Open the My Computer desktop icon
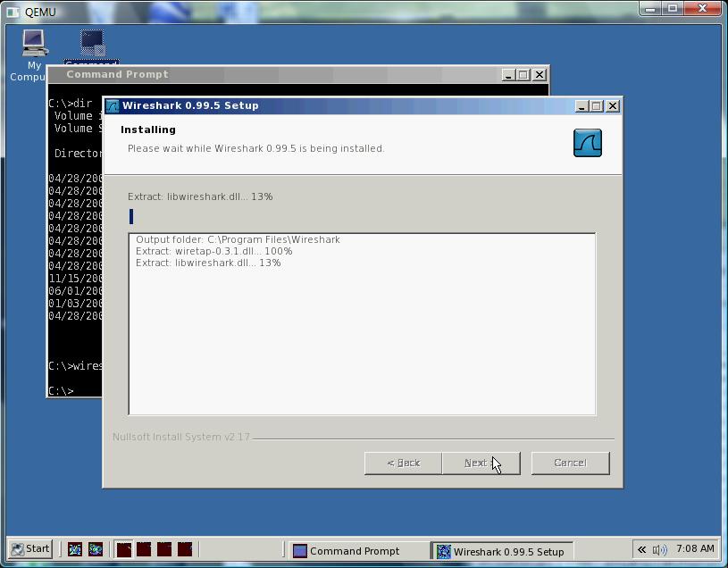The width and height of the screenshot is (728, 568). click(34, 45)
